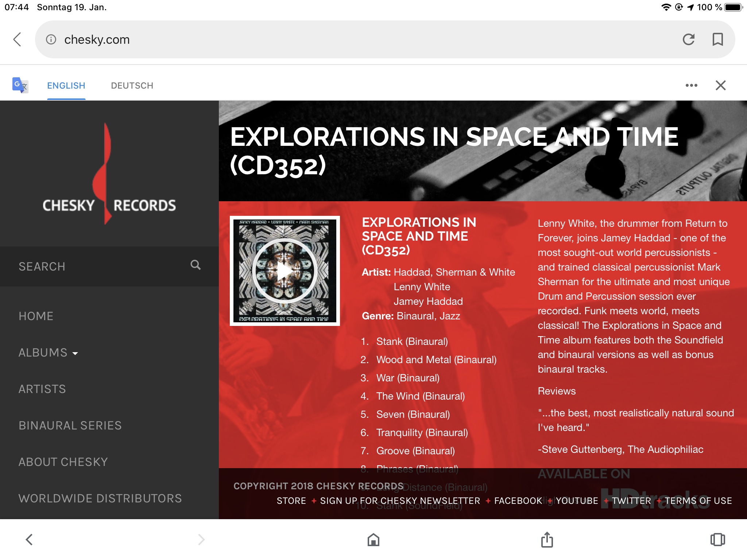Tap the home icon in bottom toolbar
This screenshot has height=560, width=747.
pyautogui.click(x=373, y=540)
